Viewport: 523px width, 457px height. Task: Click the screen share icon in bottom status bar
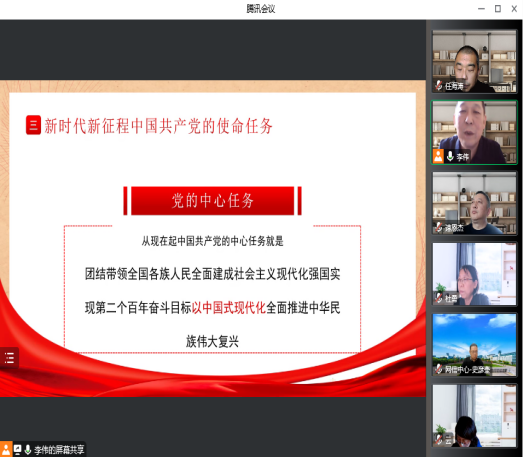(x=17, y=450)
